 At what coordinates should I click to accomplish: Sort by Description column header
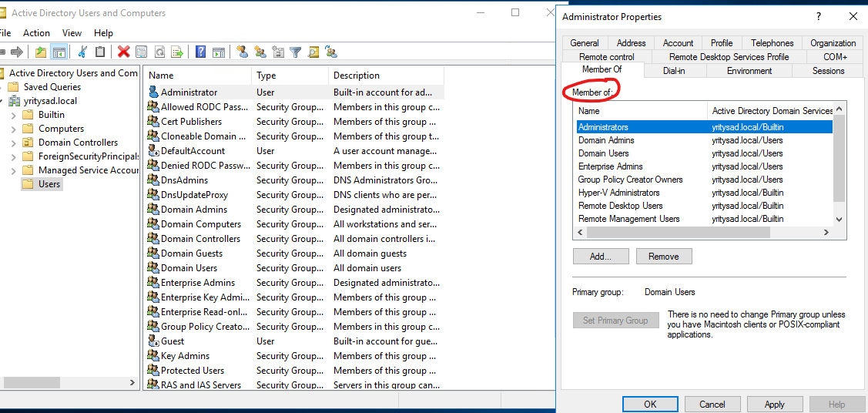[x=386, y=76]
